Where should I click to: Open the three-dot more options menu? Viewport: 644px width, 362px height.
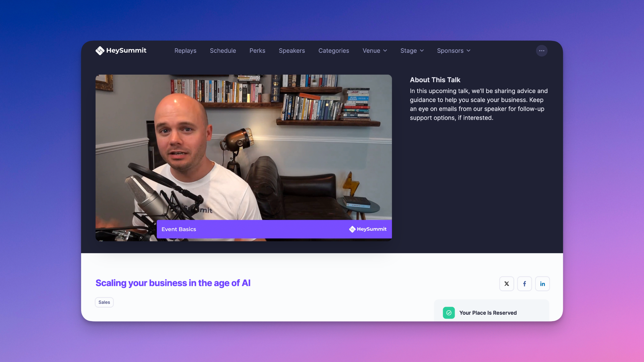click(x=542, y=51)
